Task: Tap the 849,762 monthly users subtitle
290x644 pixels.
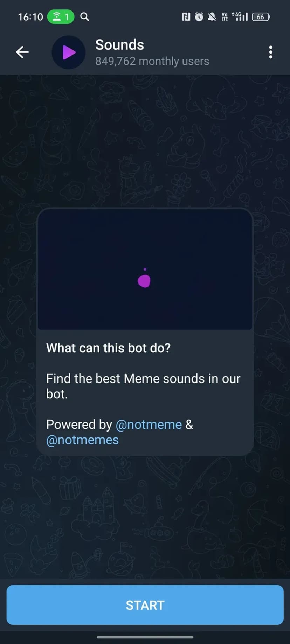Action: tap(152, 61)
